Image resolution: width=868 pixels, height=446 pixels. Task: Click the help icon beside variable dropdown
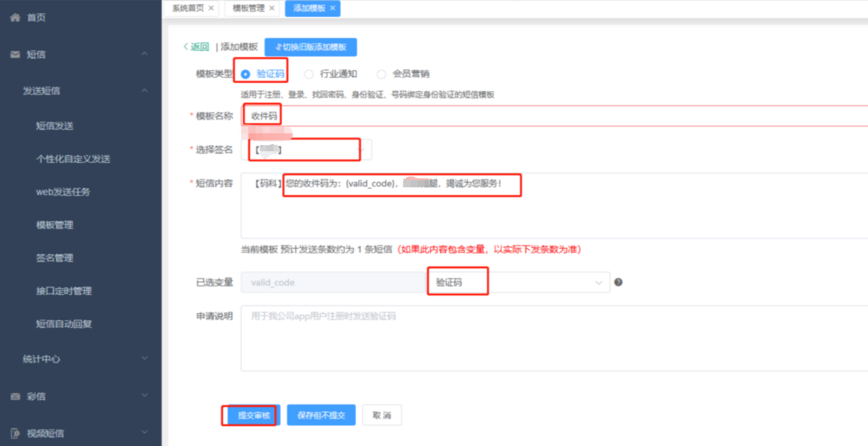click(x=618, y=282)
